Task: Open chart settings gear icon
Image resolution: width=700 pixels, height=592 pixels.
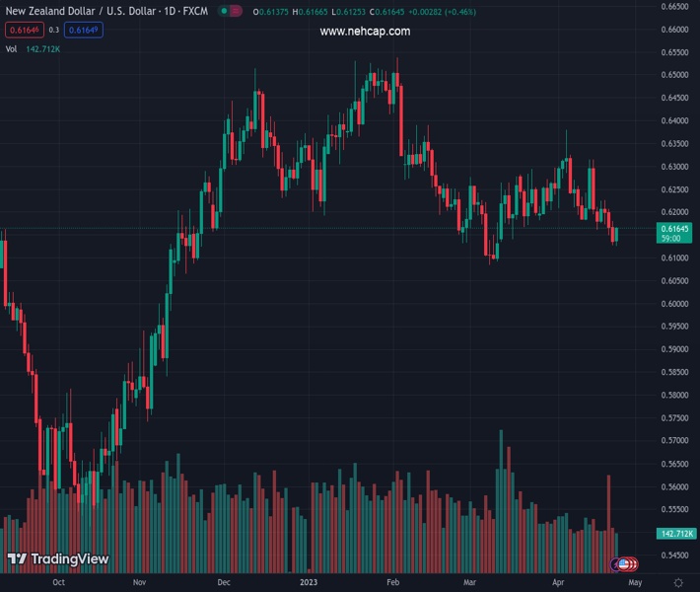Action: (678, 582)
